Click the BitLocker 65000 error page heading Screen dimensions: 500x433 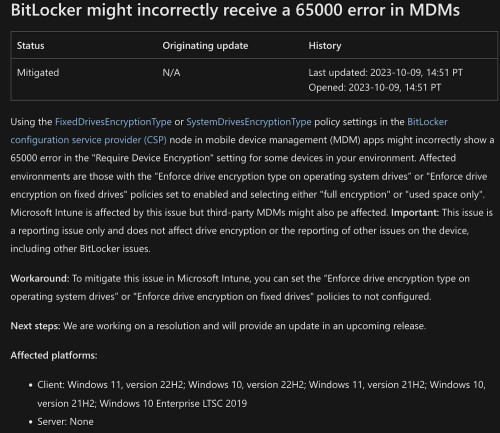pyautogui.click(x=235, y=10)
